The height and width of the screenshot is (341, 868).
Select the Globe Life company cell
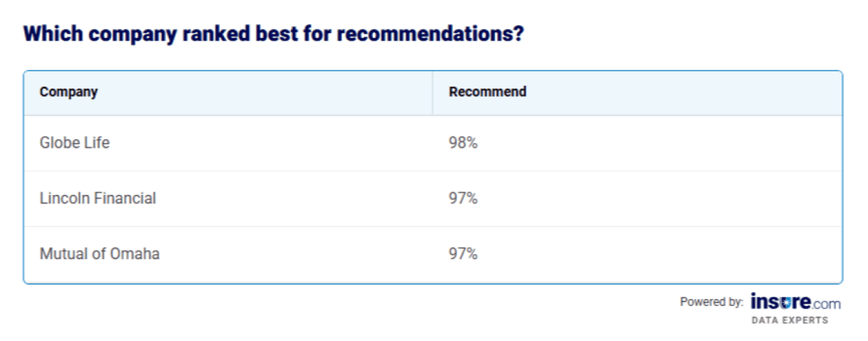[75, 142]
